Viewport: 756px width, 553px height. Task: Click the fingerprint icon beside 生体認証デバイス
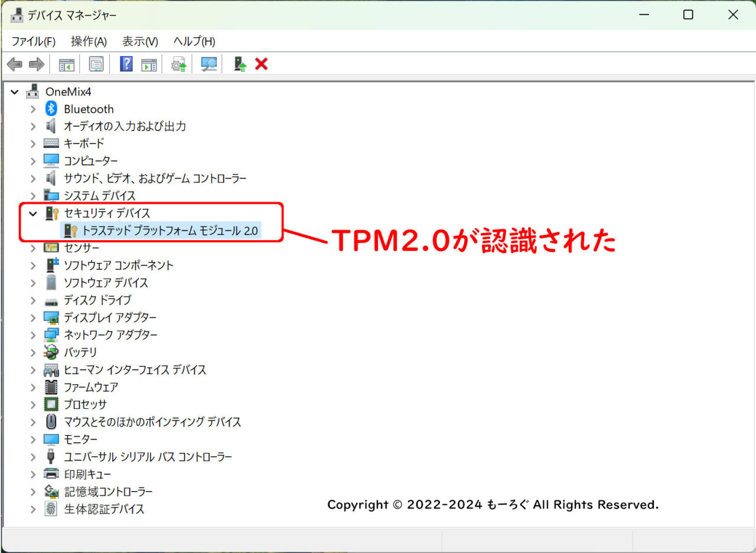pyautogui.click(x=51, y=509)
